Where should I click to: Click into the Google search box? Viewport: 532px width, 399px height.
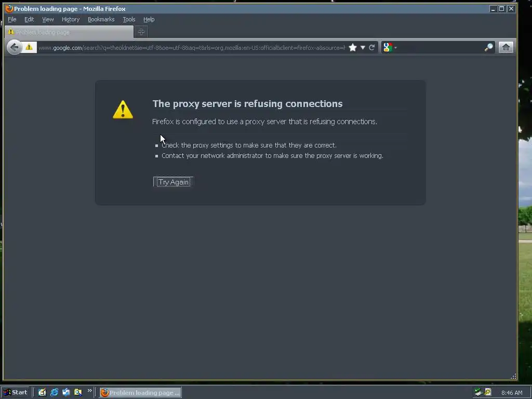tap(440, 47)
